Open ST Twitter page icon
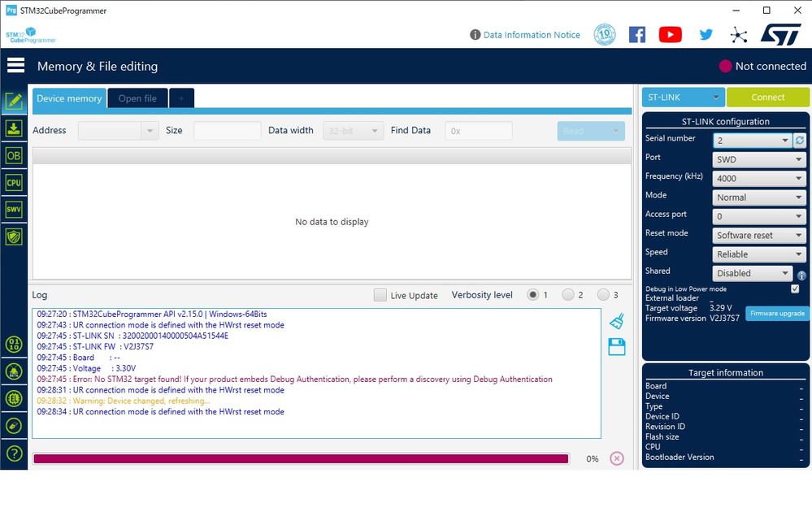 pos(706,35)
